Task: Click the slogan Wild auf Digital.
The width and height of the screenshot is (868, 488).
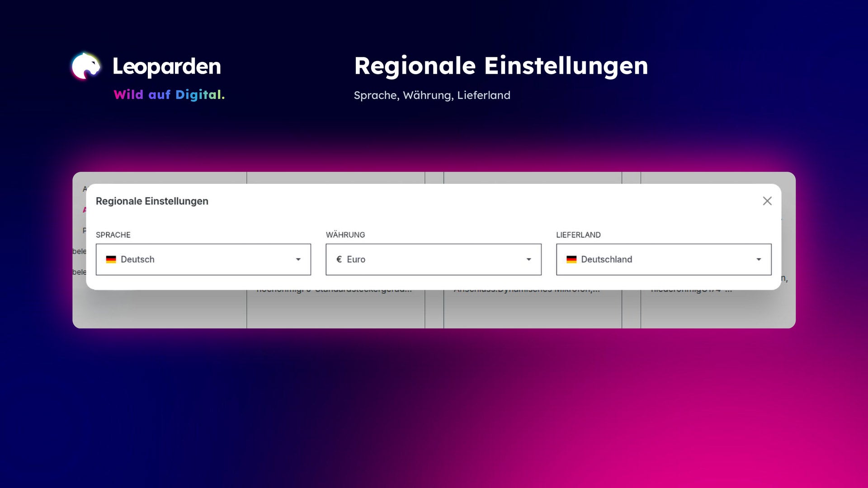Action: tap(169, 94)
